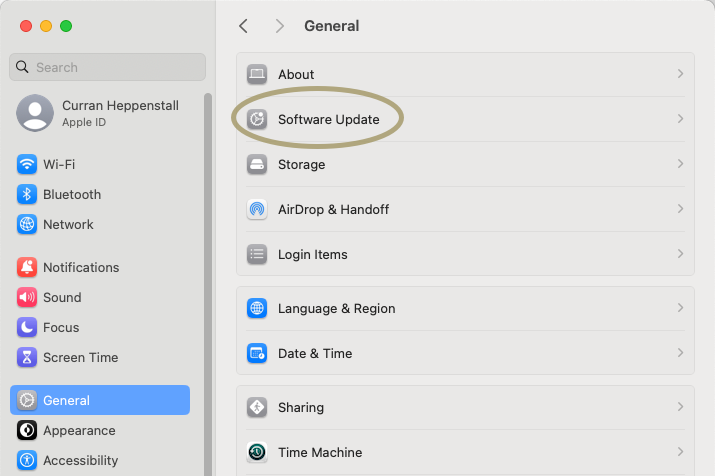The width and height of the screenshot is (715, 476).
Task: Click the Language & Region globe icon
Action: tap(257, 308)
